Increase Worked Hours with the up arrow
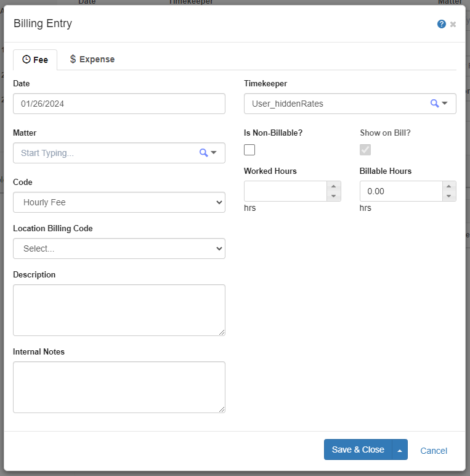470x476 pixels. pyautogui.click(x=333, y=186)
